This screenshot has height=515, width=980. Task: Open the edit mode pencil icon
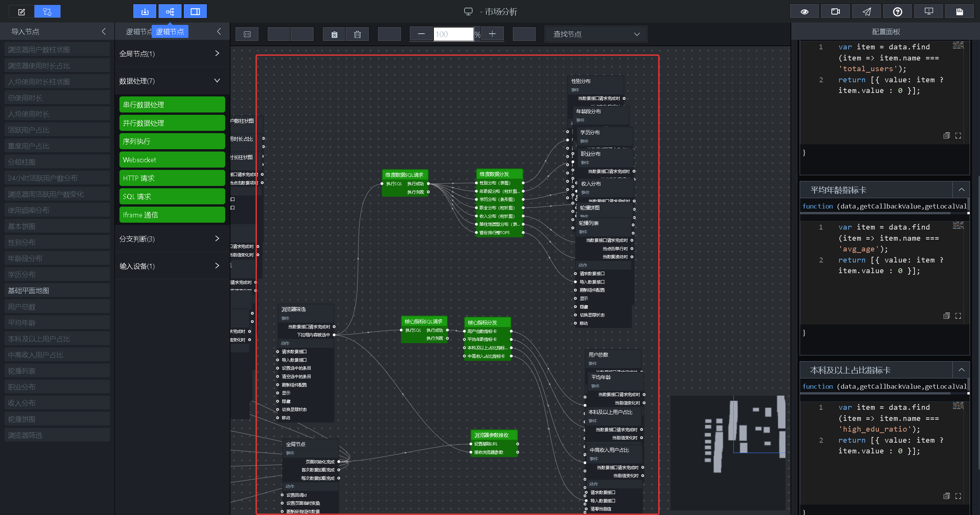tap(22, 12)
